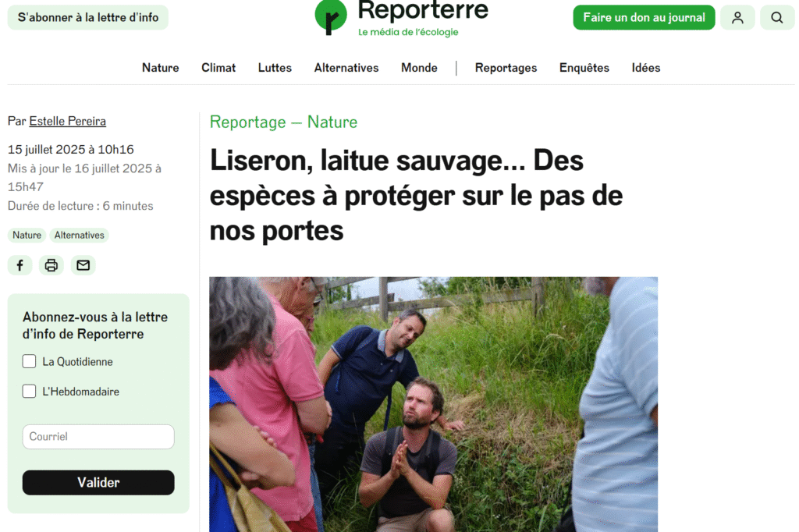Viewport: 799px width, 532px height.
Task: Send the article via the email icon
Action: [x=83, y=265]
